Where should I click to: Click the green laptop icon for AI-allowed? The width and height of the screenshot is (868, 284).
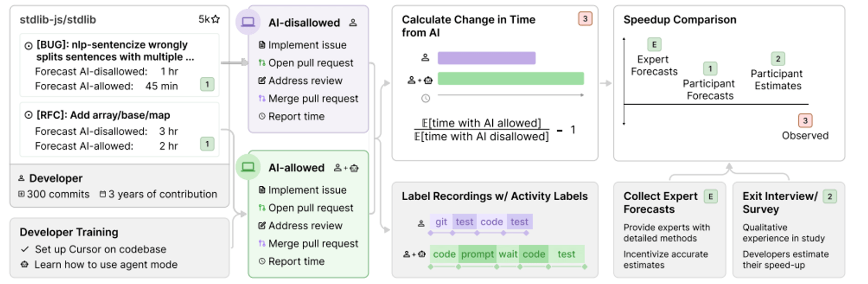click(248, 167)
